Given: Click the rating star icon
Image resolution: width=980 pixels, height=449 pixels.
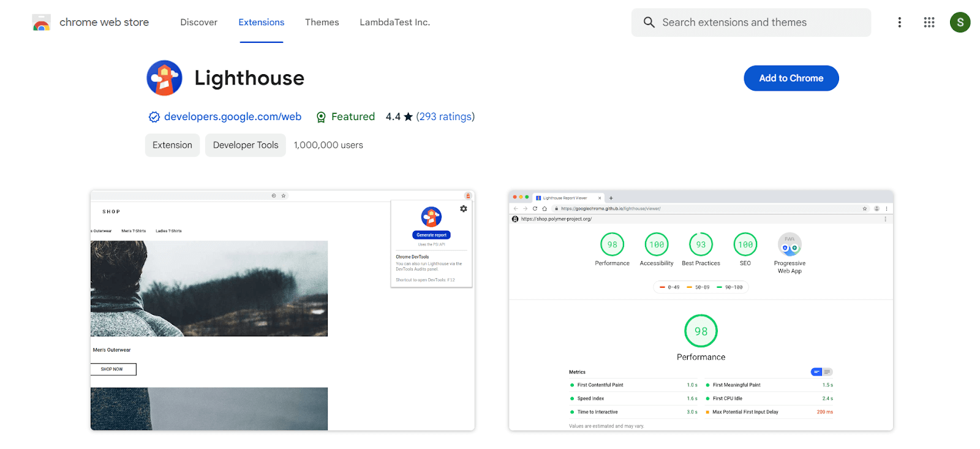Looking at the screenshot, I should 408,117.
